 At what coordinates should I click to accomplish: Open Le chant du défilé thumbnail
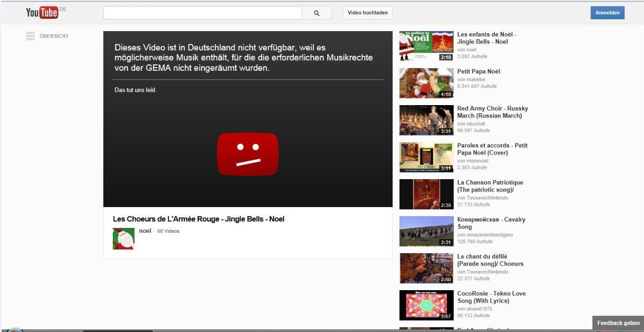(x=426, y=268)
